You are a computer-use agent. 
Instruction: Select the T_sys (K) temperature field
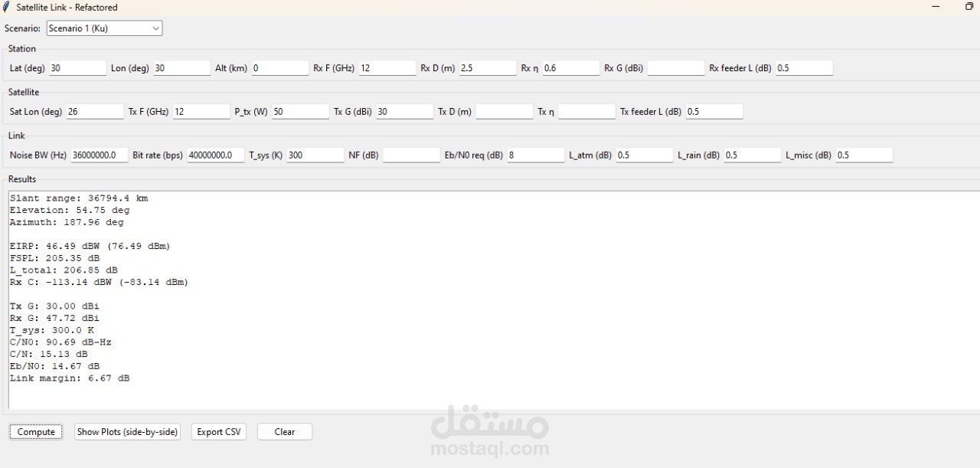point(315,155)
